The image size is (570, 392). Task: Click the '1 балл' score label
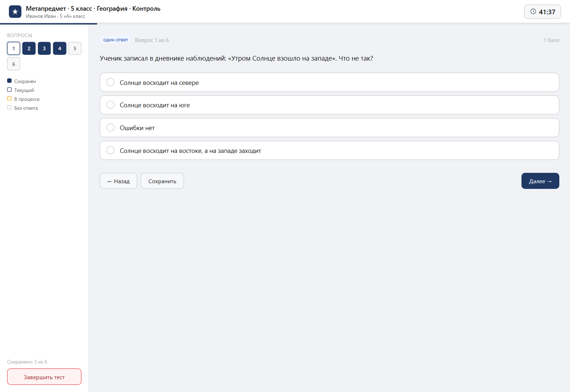pyautogui.click(x=551, y=40)
